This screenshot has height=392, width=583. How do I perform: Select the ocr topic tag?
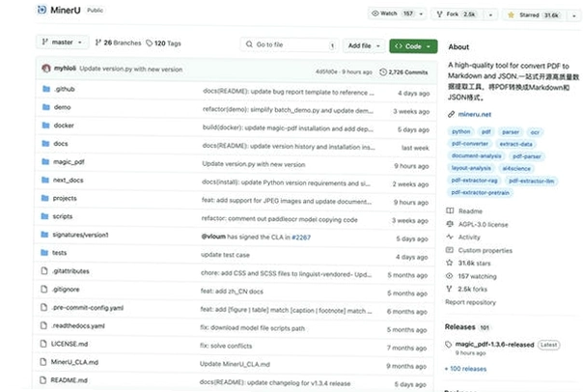(x=535, y=132)
